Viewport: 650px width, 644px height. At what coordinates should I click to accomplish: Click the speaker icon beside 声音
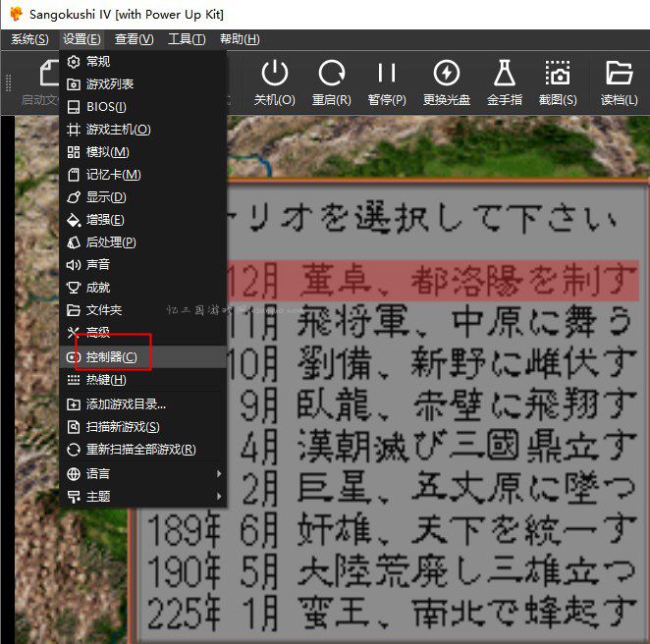pyautogui.click(x=74, y=265)
